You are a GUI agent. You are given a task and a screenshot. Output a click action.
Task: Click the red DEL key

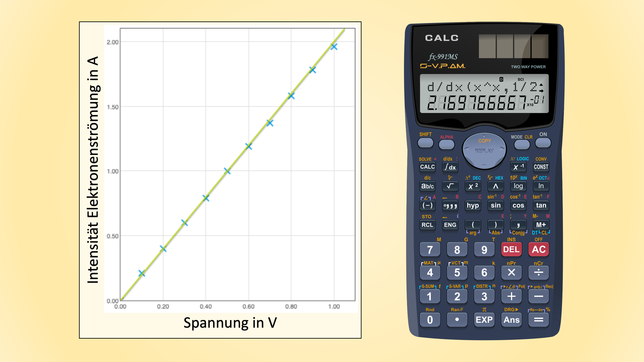511,249
